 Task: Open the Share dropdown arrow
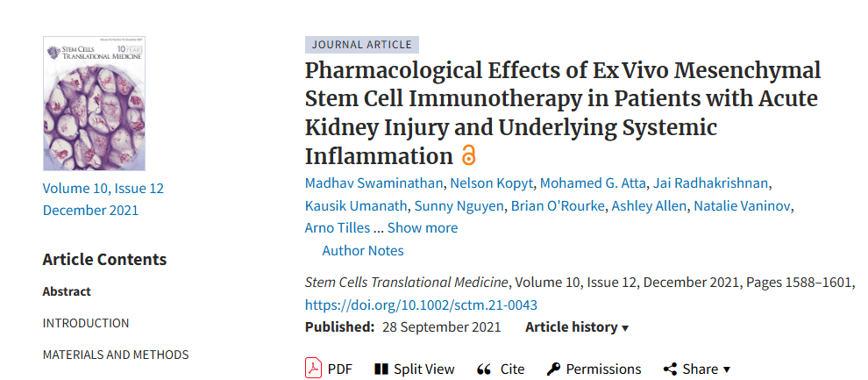[727, 369]
